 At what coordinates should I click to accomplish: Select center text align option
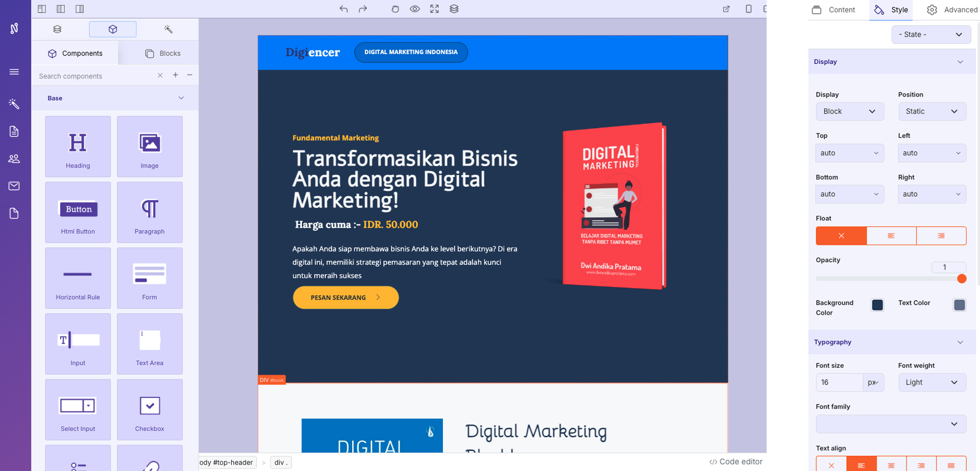point(891,465)
